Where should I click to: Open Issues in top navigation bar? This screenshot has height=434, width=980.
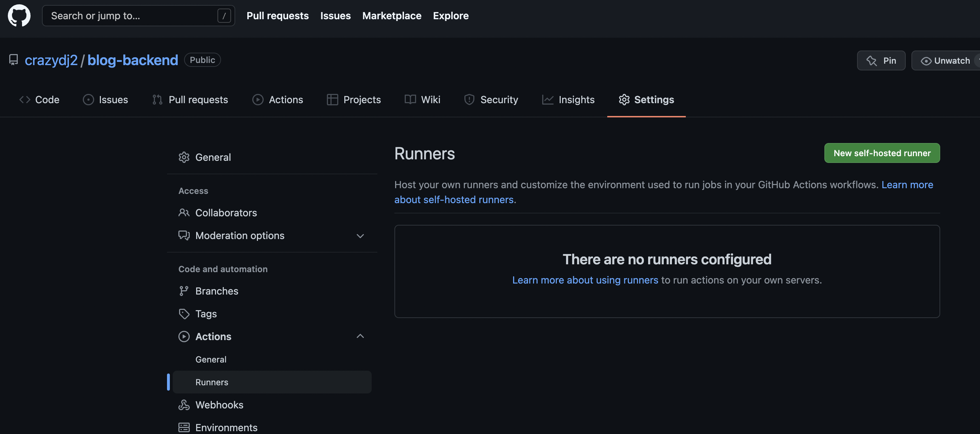point(335,16)
